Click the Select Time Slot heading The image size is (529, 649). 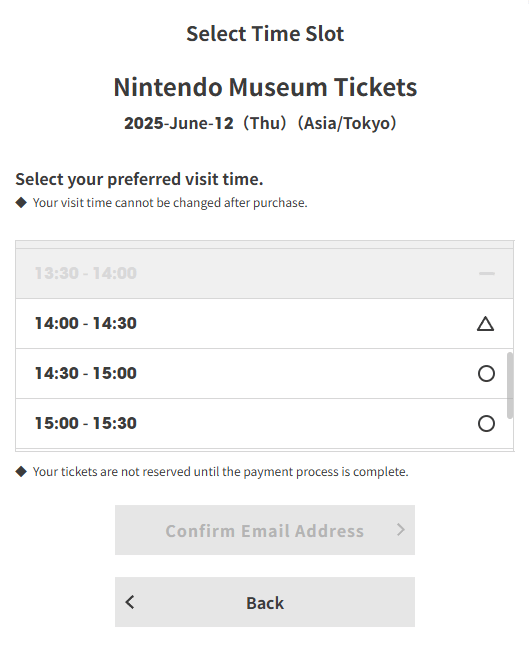click(x=265, y=34)
